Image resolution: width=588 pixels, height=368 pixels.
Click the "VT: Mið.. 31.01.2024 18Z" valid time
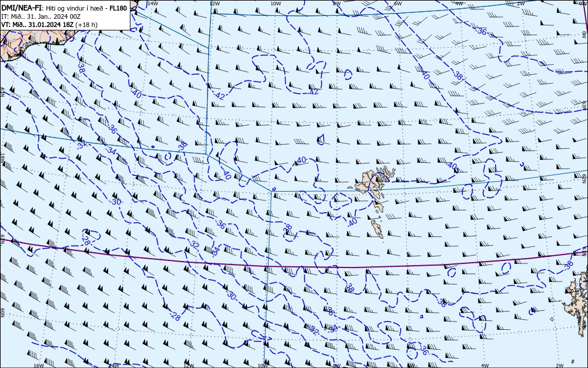click(x=37, y=25)
